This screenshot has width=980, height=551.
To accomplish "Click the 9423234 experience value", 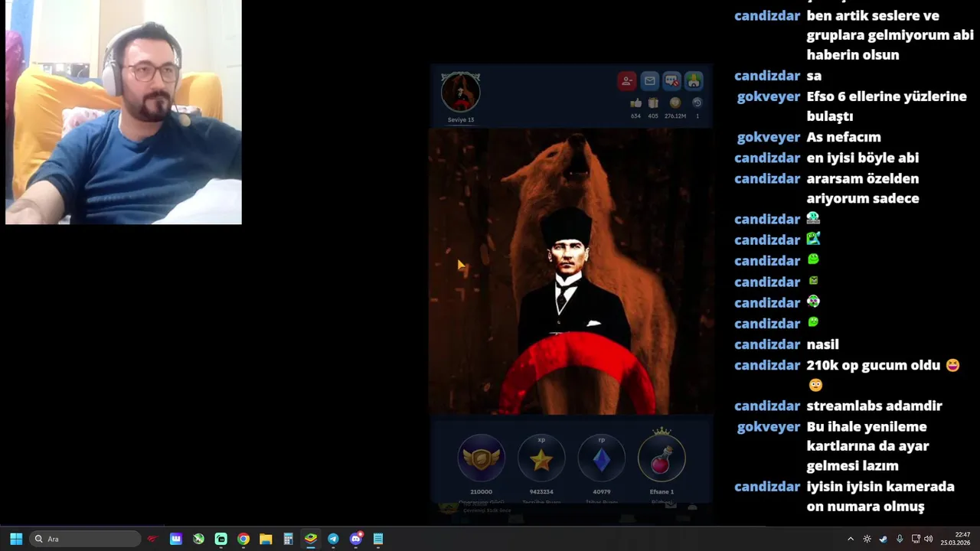I will pos(541,492).
